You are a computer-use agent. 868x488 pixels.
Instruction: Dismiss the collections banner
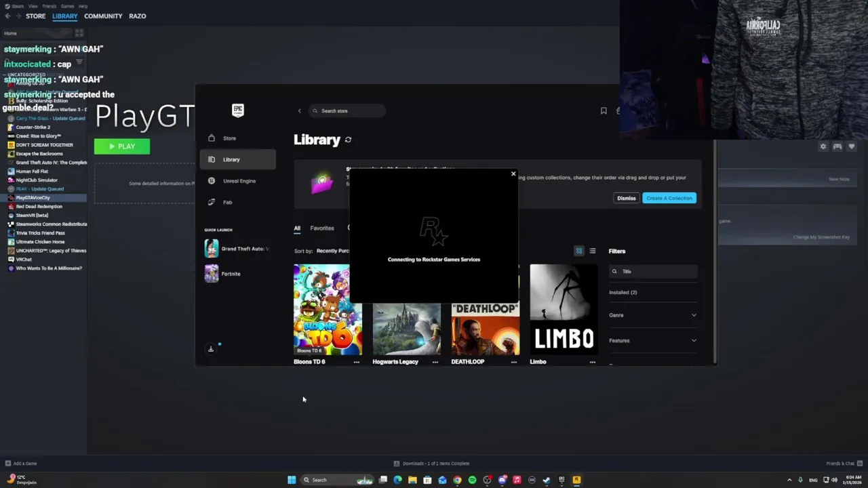(626, 198)
